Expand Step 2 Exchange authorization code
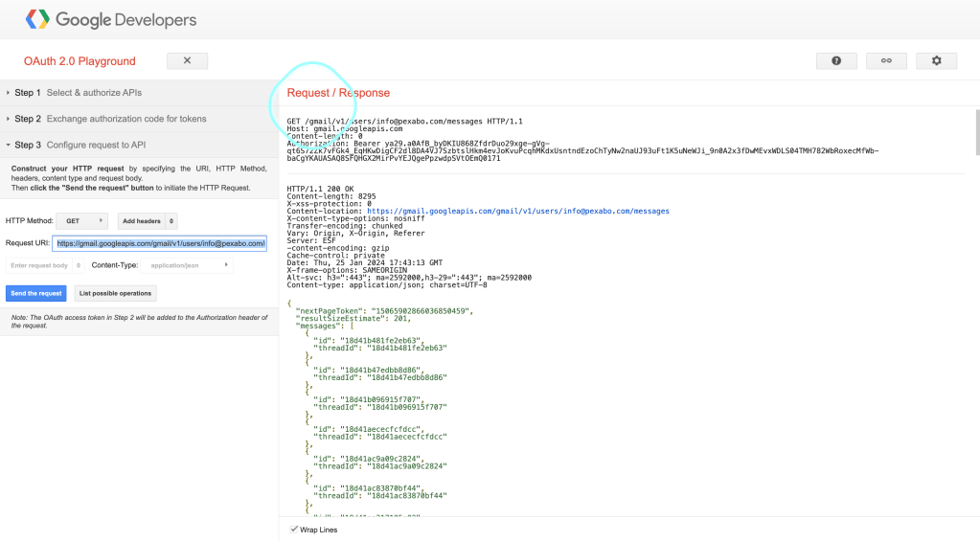Image resolution: width=980 pixels, height=542 pixels. tap(139, 119)
